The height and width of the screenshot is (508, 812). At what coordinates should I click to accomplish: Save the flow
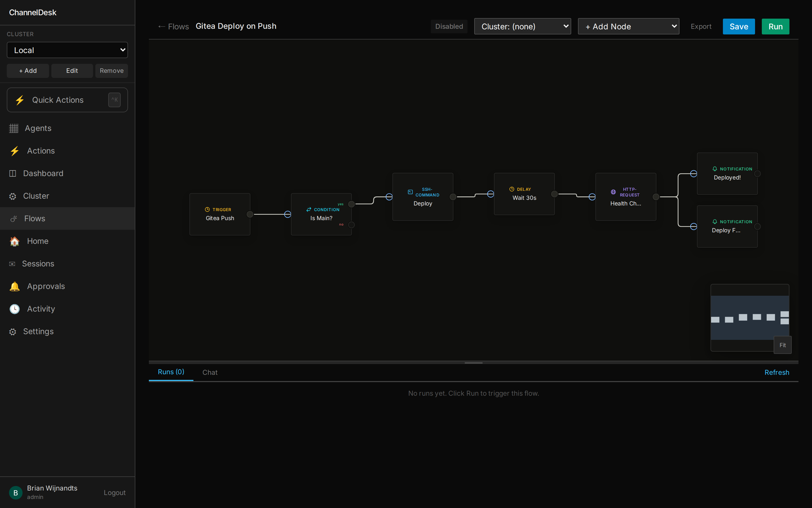pyautogui.click(x=739, y=27)
